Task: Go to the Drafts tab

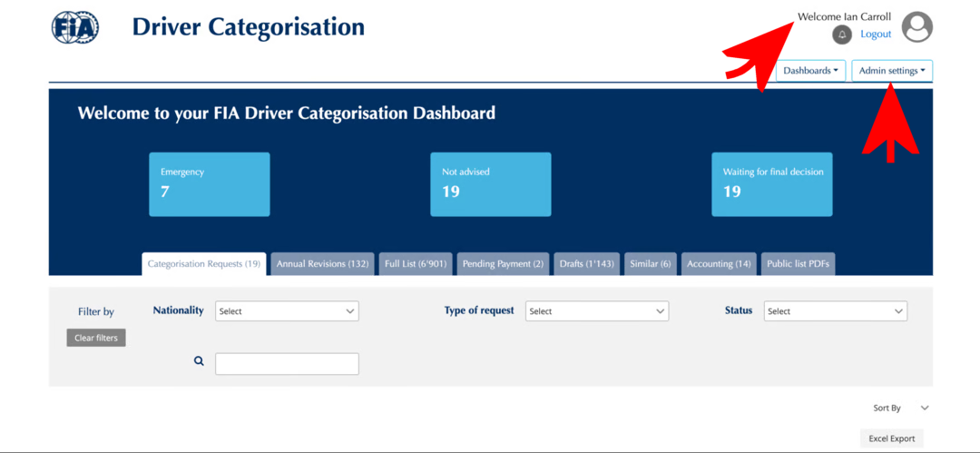Action: (x=586, y=264)
